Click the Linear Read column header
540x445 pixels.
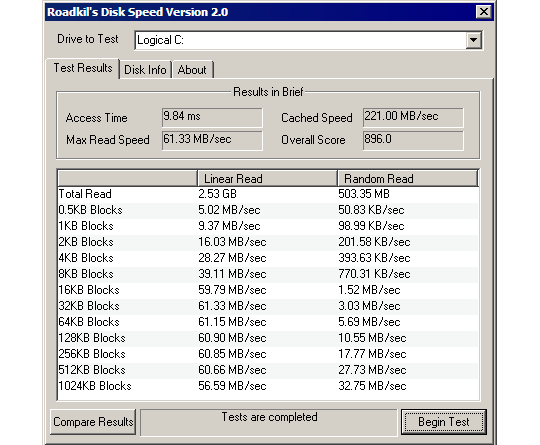(x=267, y=178)
